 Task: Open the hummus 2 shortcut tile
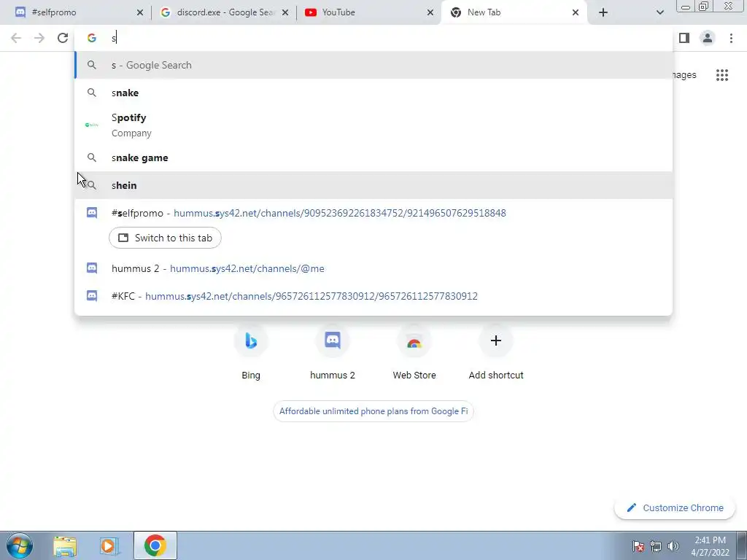point(333,351)
